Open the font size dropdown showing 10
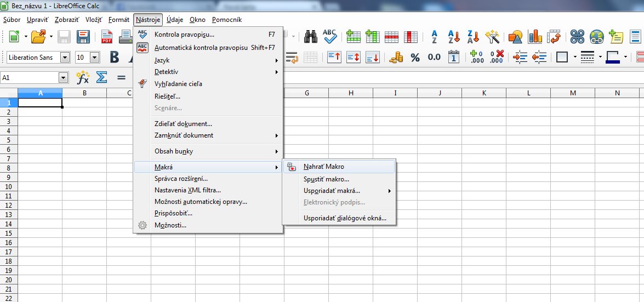 click(94, 58)
